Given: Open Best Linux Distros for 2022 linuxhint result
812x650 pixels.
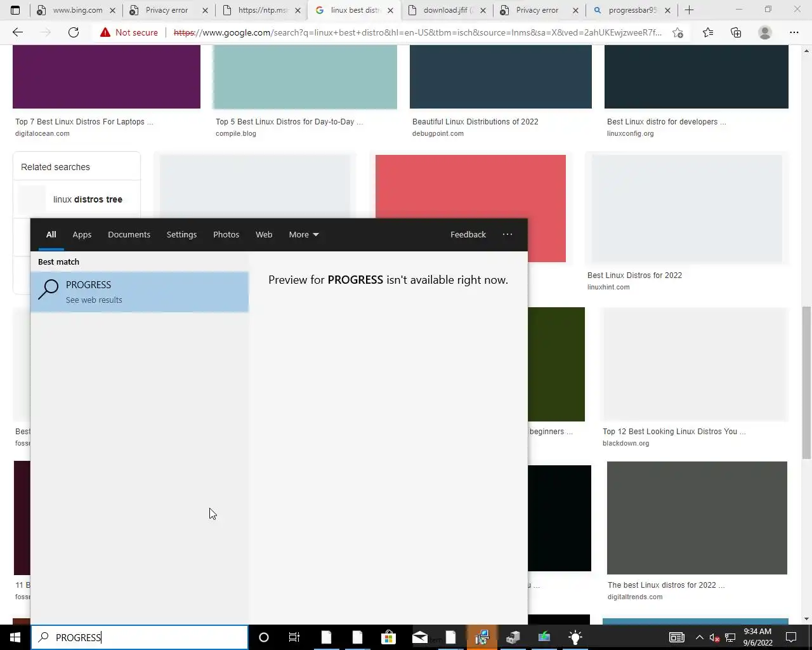Looking at the screenshot, I should (x=634, y=275).
